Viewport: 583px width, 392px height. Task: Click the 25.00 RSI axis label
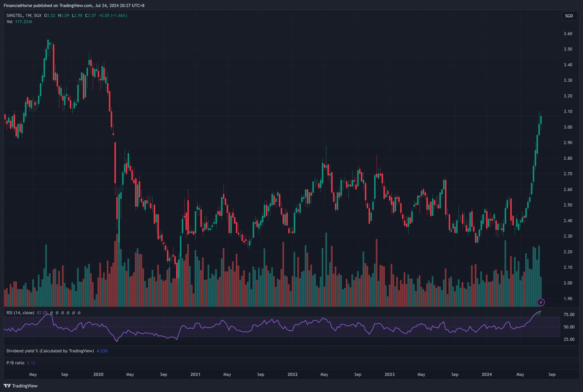pos(569,339)
